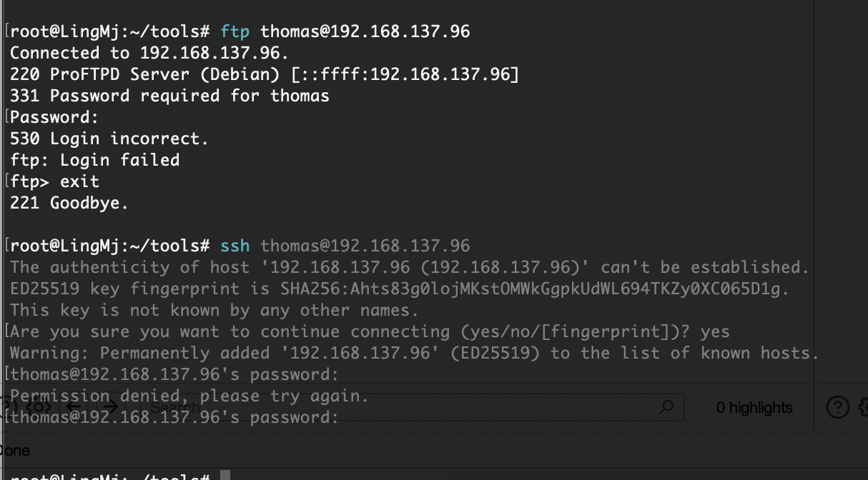Click the '220 ProFTPD Server' banner line
Viewport: 868px width, 480px height.
pyautogui.click(x=265, y=74)
